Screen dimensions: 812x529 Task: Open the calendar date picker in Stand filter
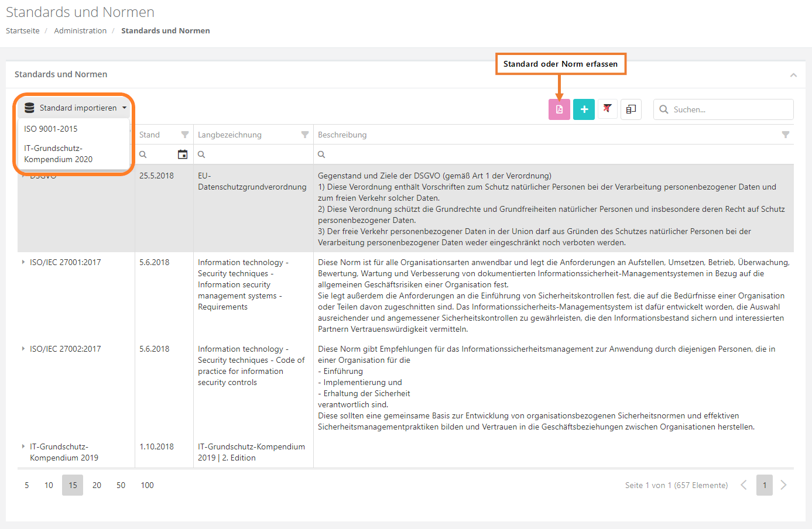(x=183, y=154)
